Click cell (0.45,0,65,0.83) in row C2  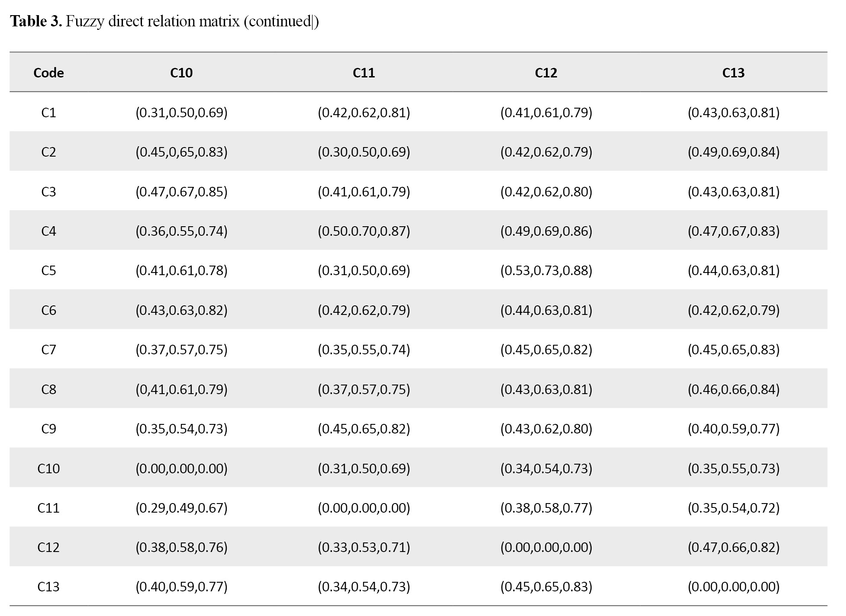181,152
